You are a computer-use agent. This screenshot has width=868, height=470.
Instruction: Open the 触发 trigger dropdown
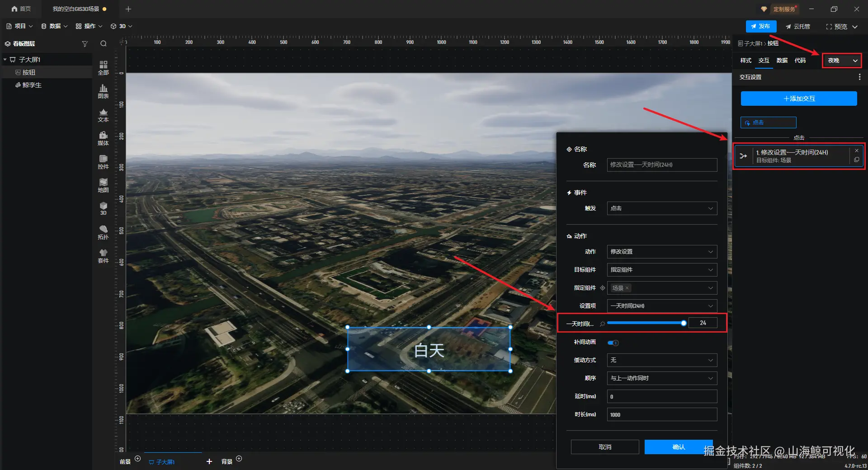tap(662, 208)
